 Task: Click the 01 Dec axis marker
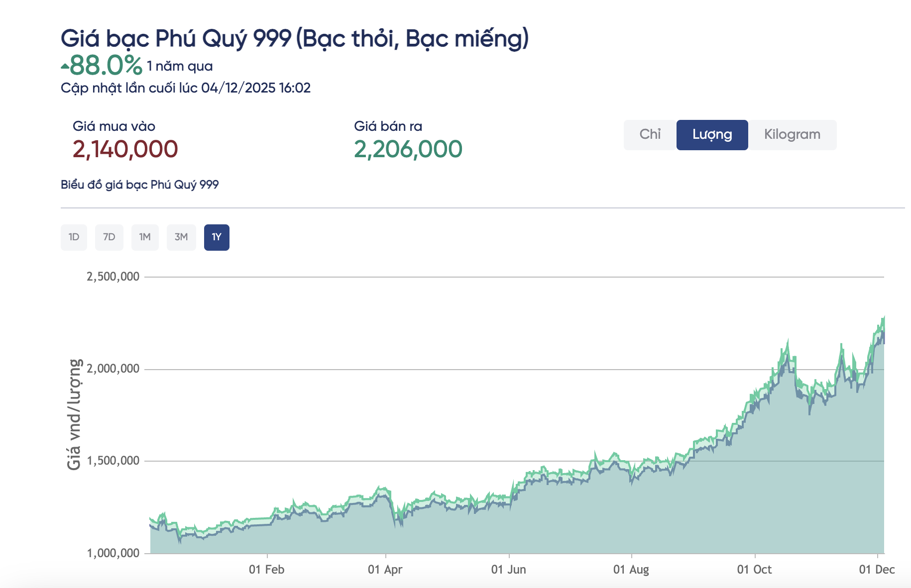point(877,570)
